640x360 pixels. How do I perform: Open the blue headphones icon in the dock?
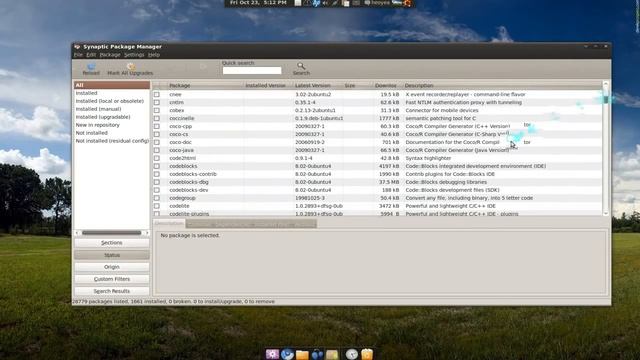coord(317,354)
